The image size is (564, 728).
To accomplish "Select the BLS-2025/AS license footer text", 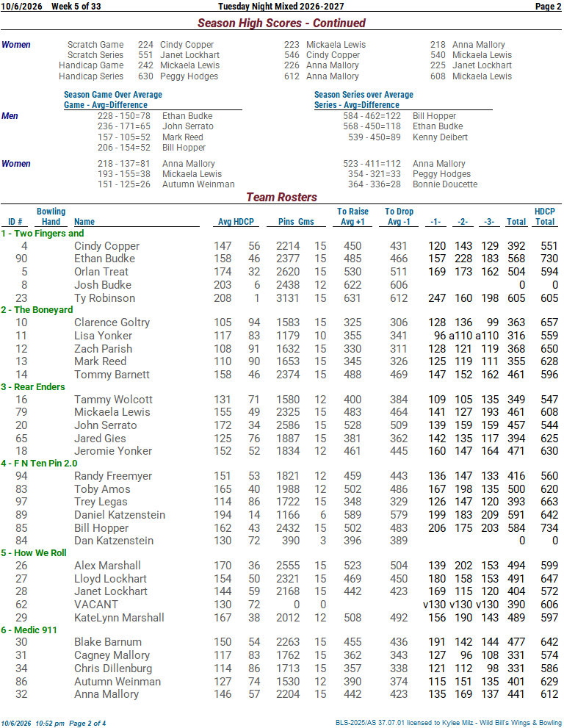I will (449, 723).
